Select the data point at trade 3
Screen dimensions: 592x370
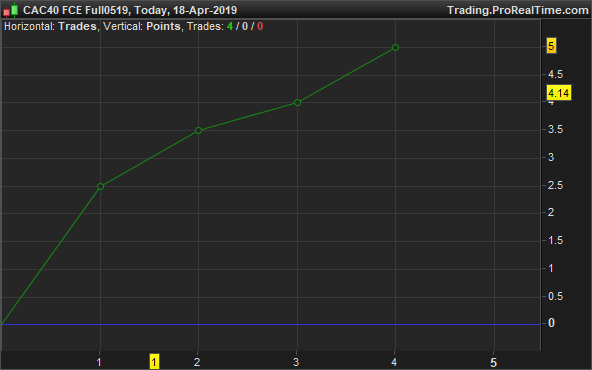click(x=297, y=102)
